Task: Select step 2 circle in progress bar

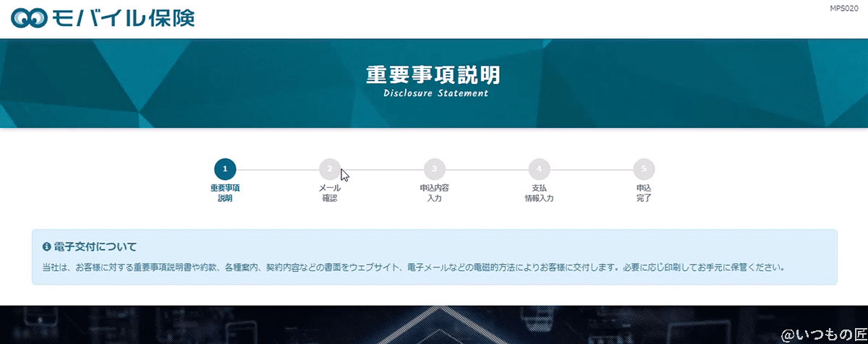Action: point(329,169)
